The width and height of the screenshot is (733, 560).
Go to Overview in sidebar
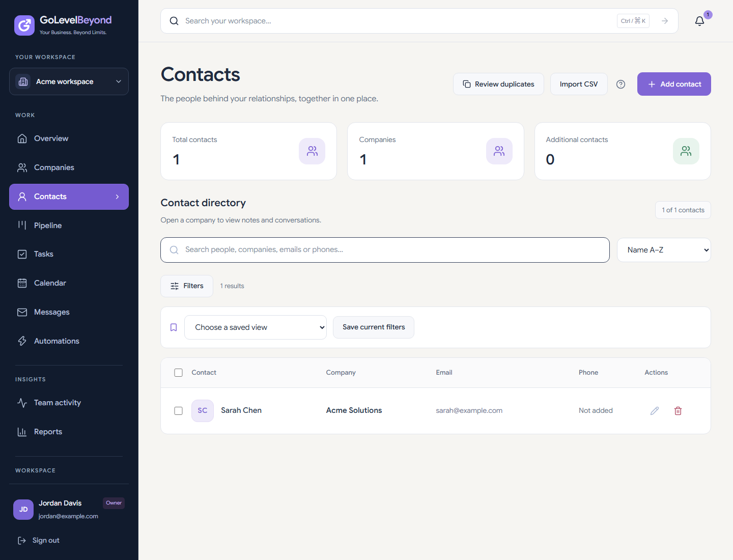click(x=69, y=138)
